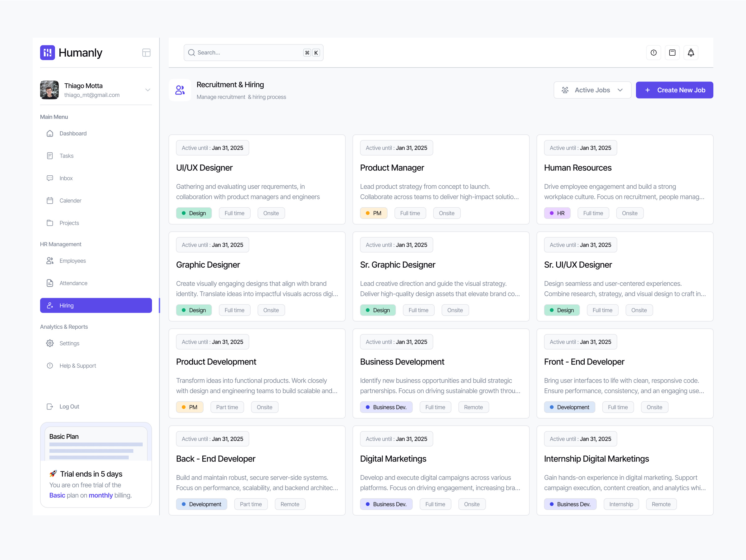
Task: Click the Humanly logo icon
Action: [48, 53]
